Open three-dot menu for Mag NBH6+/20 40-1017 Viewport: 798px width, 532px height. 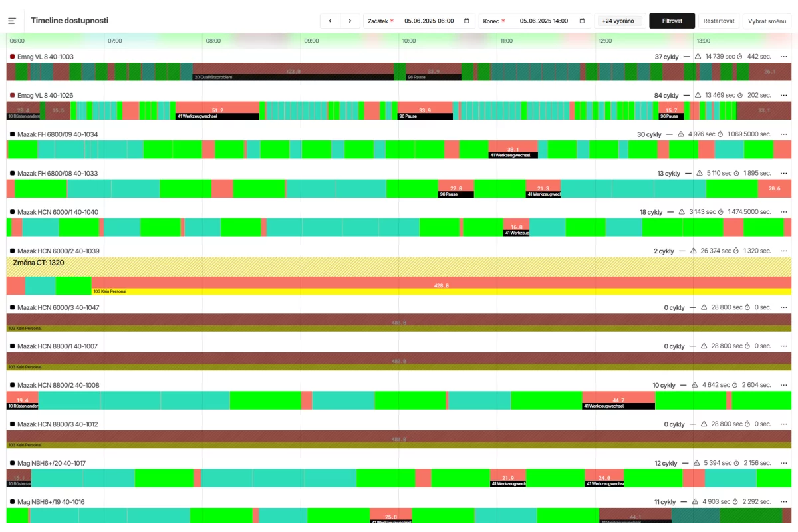[783, 463]
